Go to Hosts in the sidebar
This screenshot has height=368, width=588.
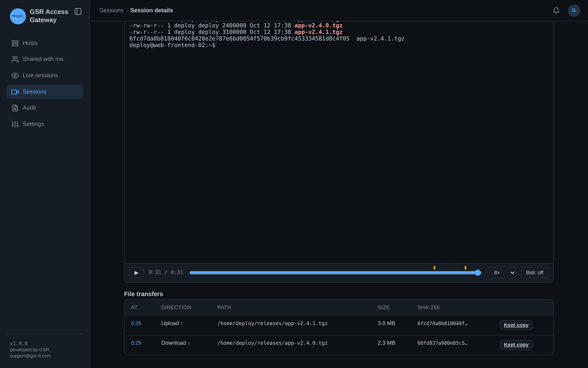[x=45, y=43]
